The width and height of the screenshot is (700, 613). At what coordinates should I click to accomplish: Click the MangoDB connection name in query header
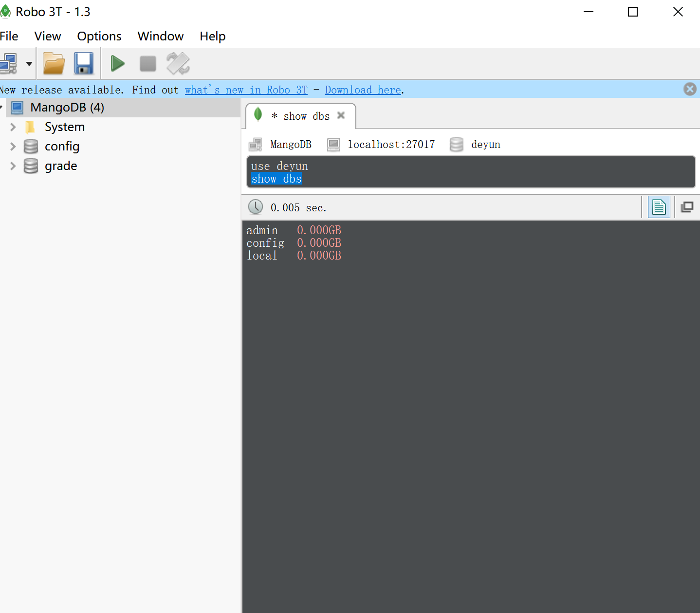click(291, 145)
